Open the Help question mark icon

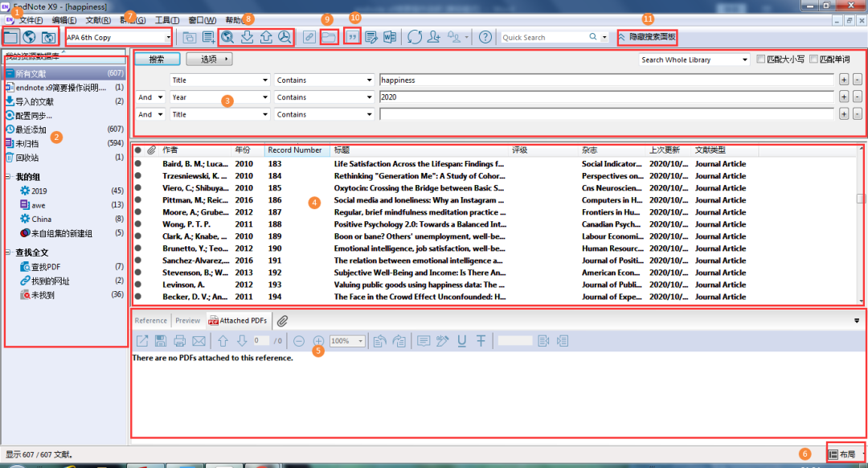click(485, 37)
